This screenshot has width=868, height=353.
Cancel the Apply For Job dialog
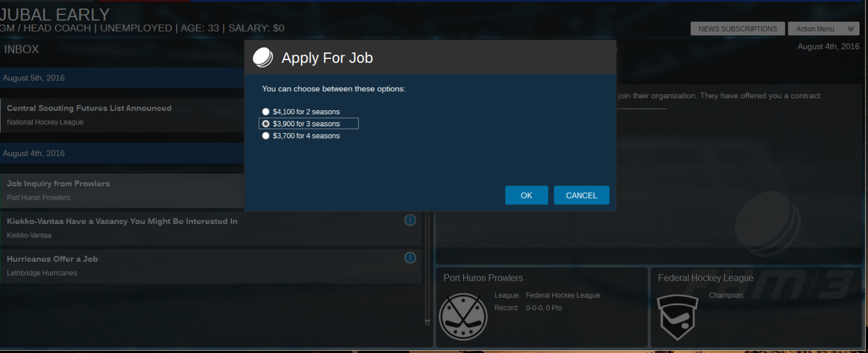(x=581, y=195)
